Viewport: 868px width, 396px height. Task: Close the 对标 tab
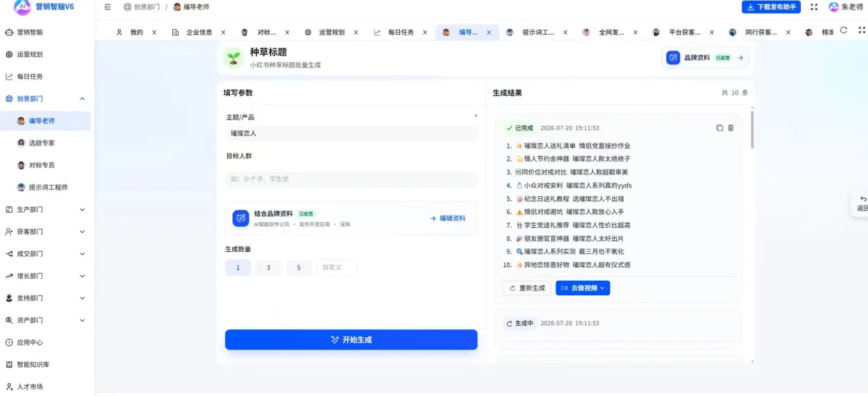287,33
